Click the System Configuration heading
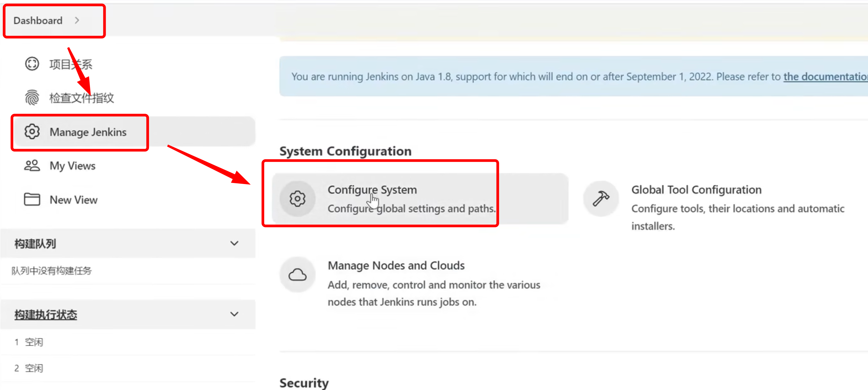 coord(346,151)
